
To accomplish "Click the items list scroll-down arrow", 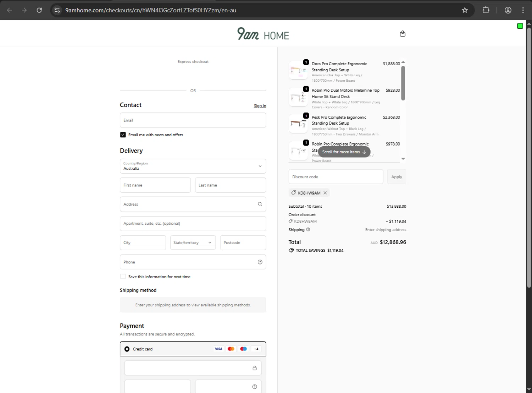I will point(403,159).
